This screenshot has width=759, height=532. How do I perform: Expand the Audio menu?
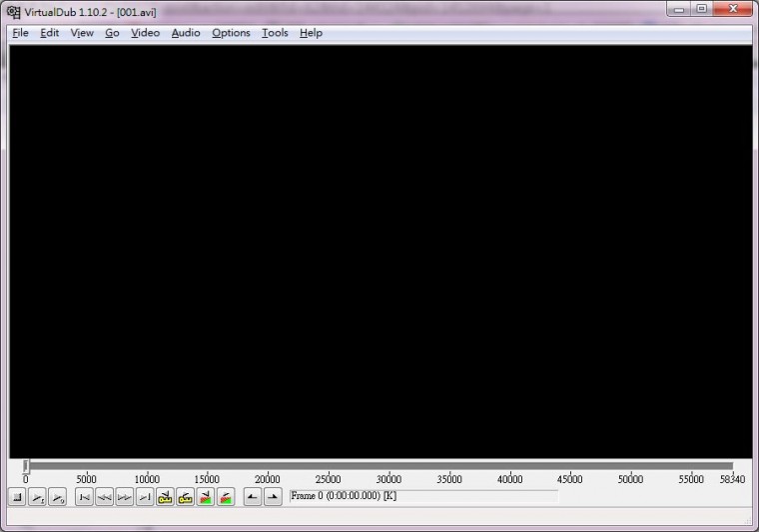[x=186, y=33]
